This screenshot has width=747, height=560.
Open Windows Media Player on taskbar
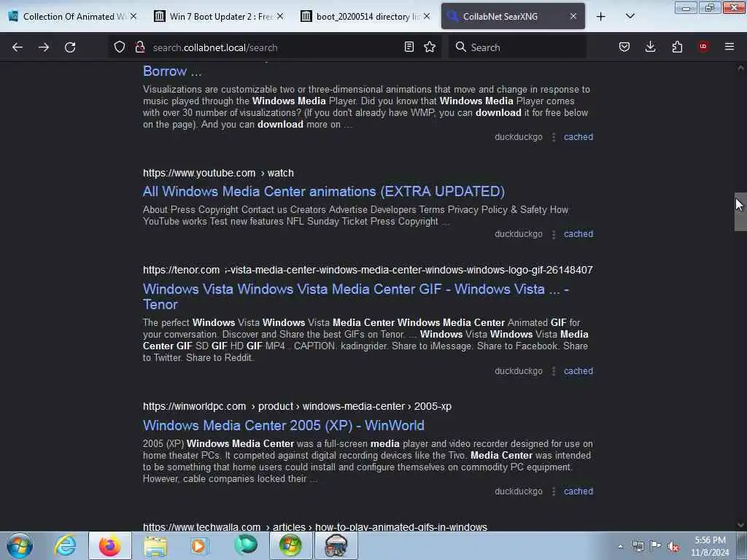point(199,545)
